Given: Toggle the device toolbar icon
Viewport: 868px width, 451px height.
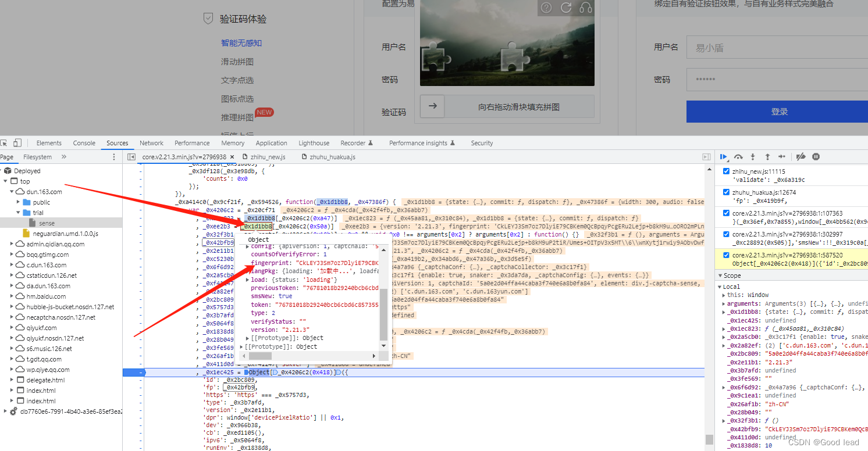Looking at the screenshot, I should click(x=17, y=143).
